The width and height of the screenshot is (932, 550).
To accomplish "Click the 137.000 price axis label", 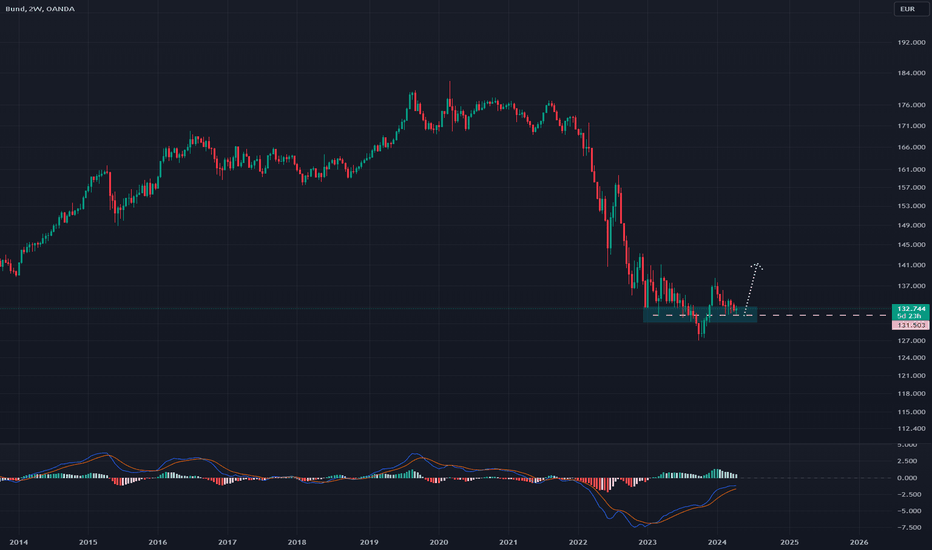I will [911, 286].
